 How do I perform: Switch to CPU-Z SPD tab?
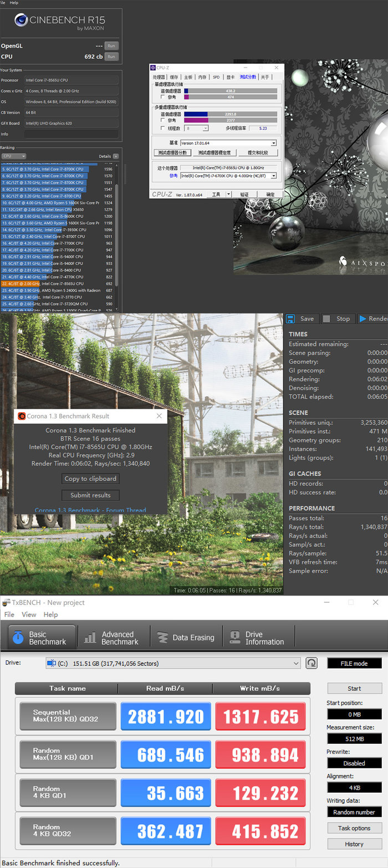click(216, 77)
